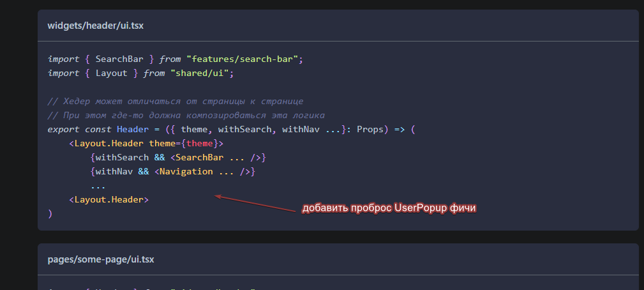Image resolution: width=644 pixels, height=290 pixels.
Task: Click the widgets/header/ui.tsx file title
Action: (96, 26)
